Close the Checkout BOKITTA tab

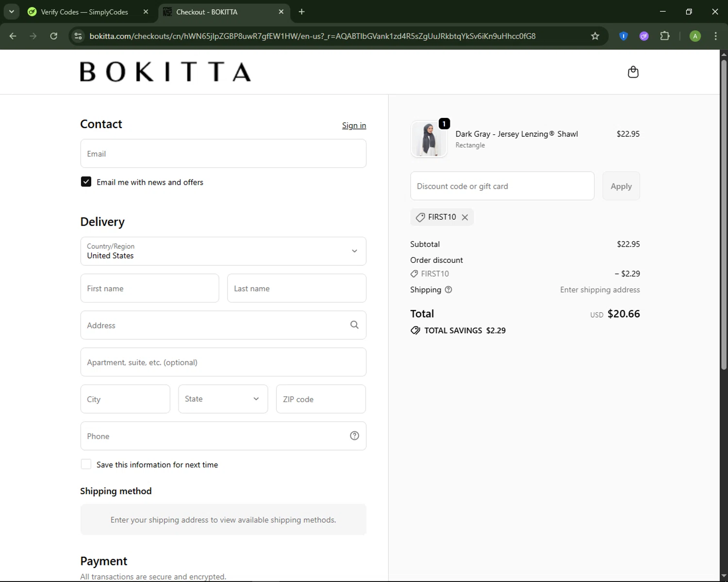281,12
